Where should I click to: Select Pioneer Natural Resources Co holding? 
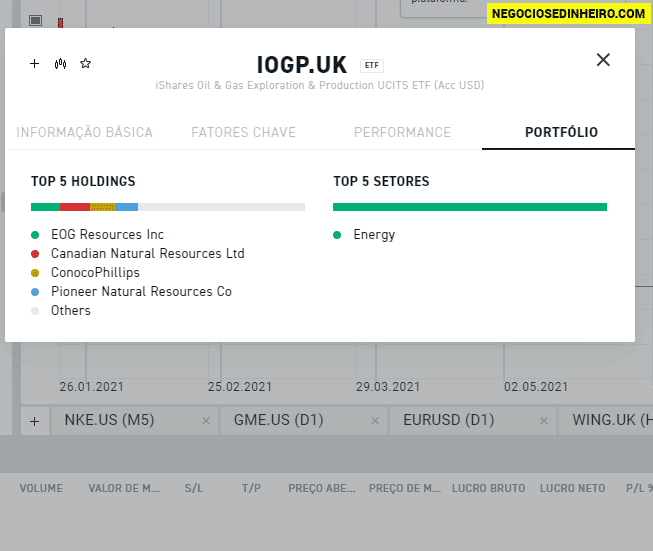click(141, 292)
